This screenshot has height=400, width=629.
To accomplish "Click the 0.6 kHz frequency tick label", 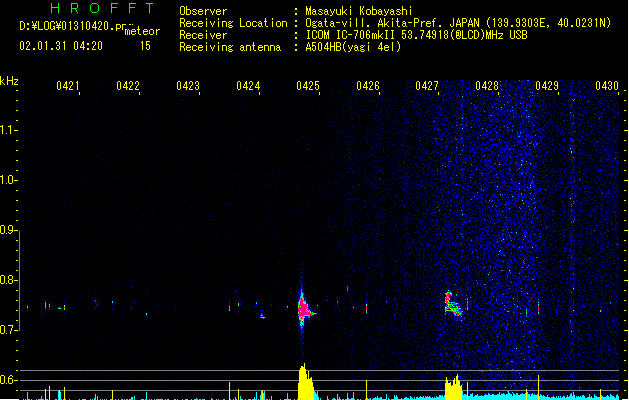I will tap(8, 380).
